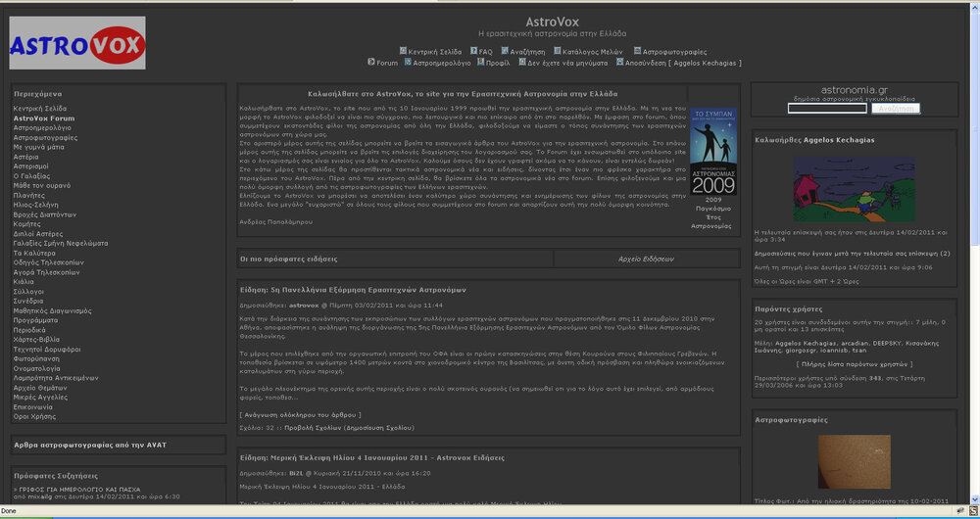This screenshot has height=519, width=980.
Task: Click the search icon beside Αναζήτηση in navigation
Action: [504, 51]
